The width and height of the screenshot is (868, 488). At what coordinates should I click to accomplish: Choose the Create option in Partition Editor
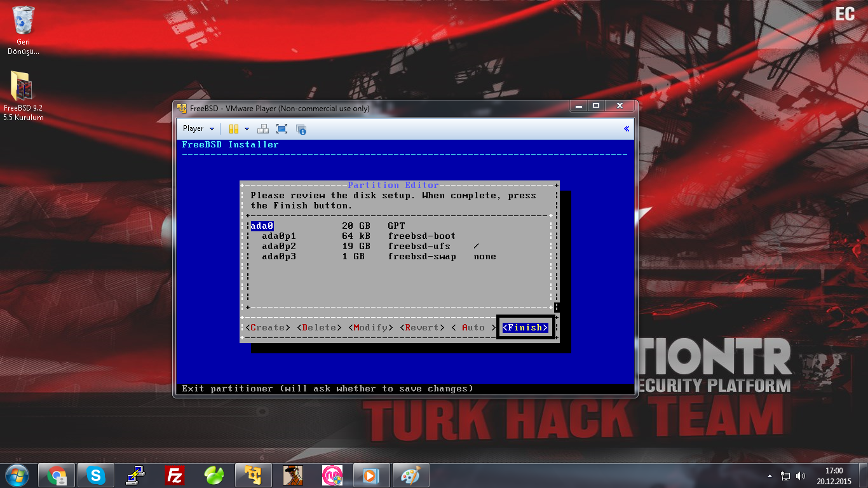coord(268,327)
